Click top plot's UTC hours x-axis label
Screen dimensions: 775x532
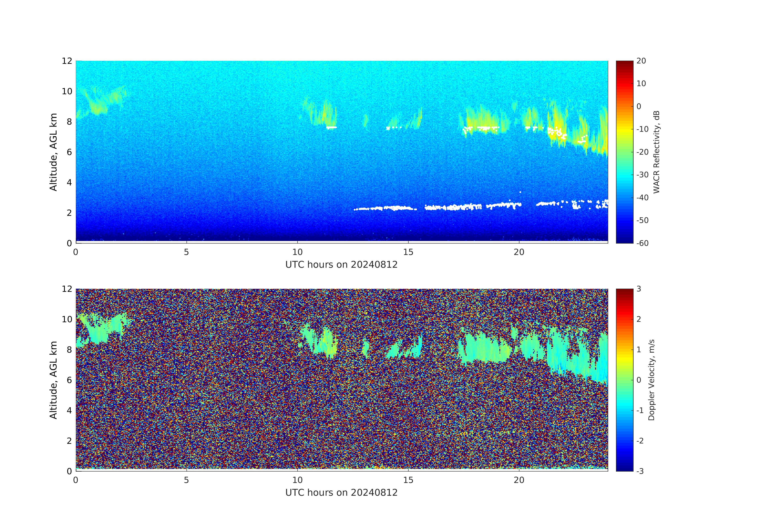341,264
